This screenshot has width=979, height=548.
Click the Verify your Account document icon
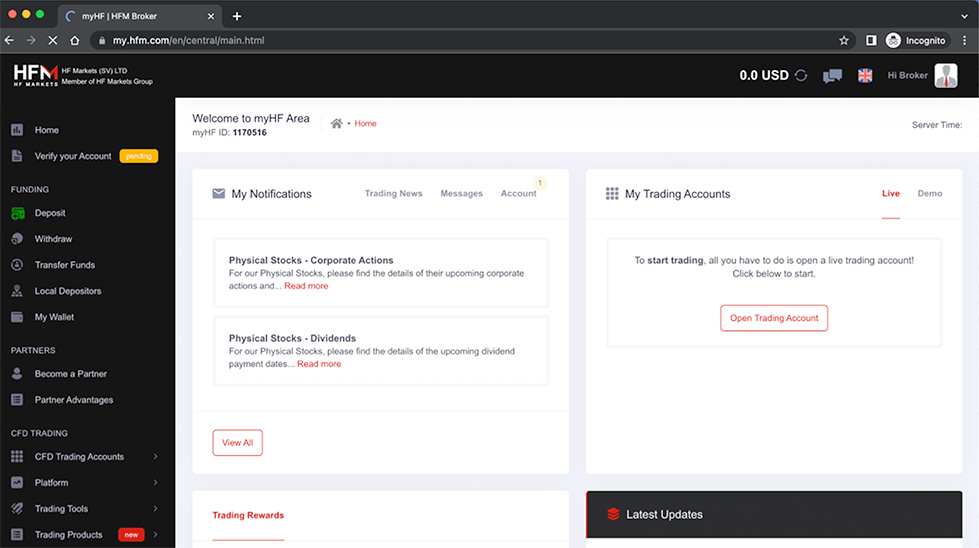coord(17,156)
